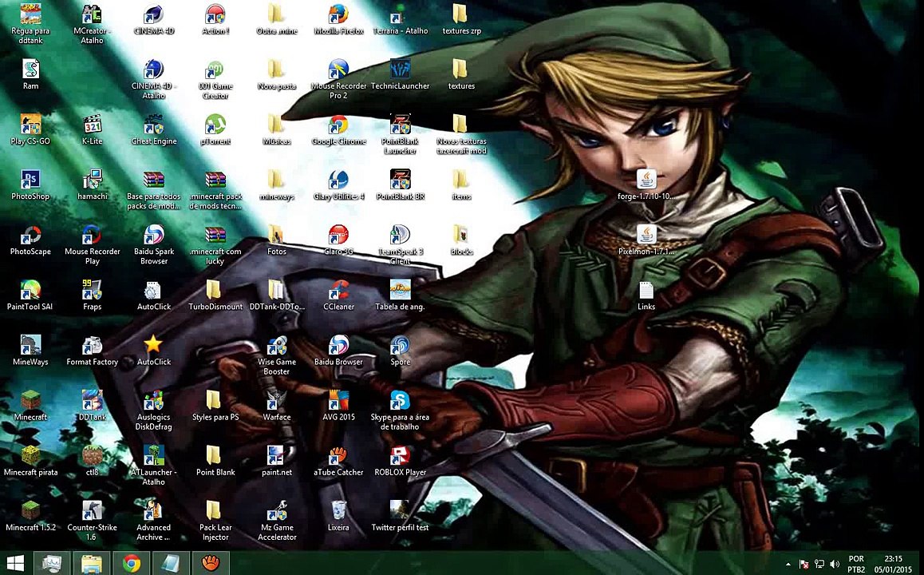
Task: Open the Links text file
Action: 646,290
